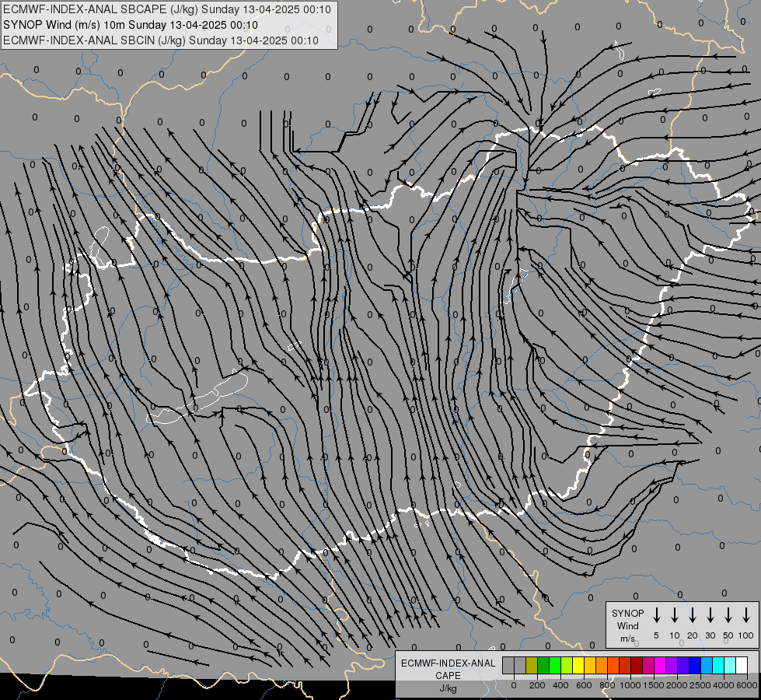Select the pure blue swatch before 2500 tick
761x700 pixels.
[696, 665]
